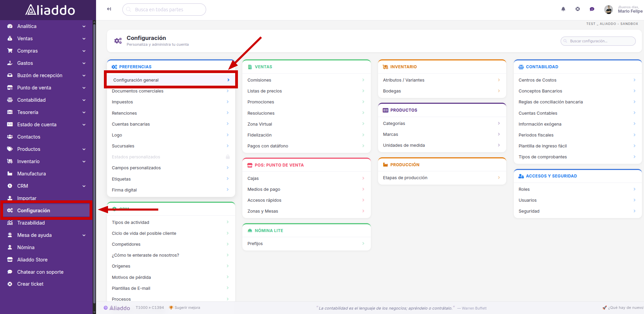Click the Crear ticket icon in the sidebar
The height and width of the screenshot is (314, 644).
point(10,284)
